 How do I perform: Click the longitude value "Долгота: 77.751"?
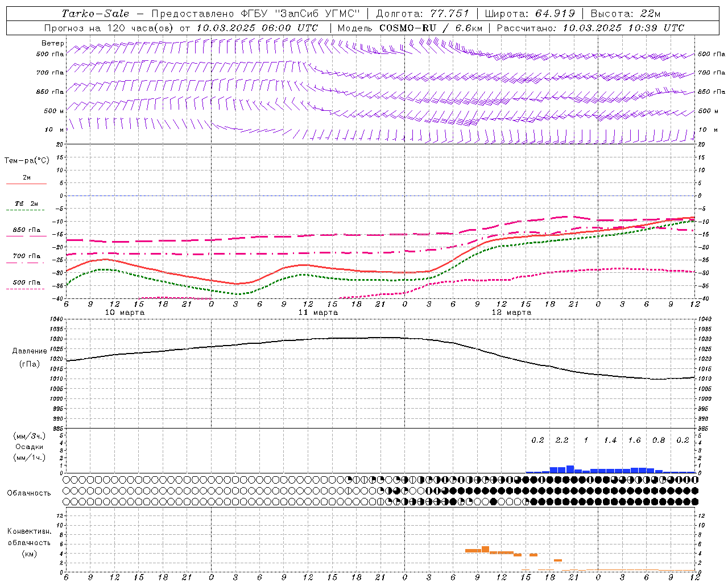coord(423,14)
